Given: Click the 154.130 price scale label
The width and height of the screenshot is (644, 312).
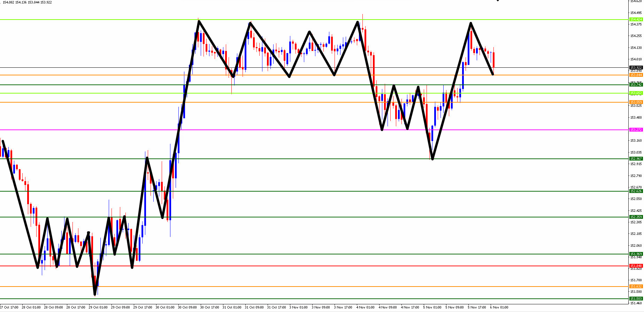Looking at the screenshot, I should [636, 48].
